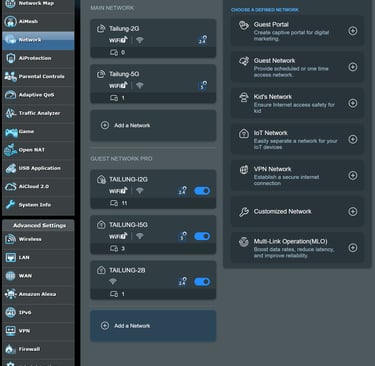Add Customized Network with plus icon
This screenshot has width=375, height=366.
[353, 211]
